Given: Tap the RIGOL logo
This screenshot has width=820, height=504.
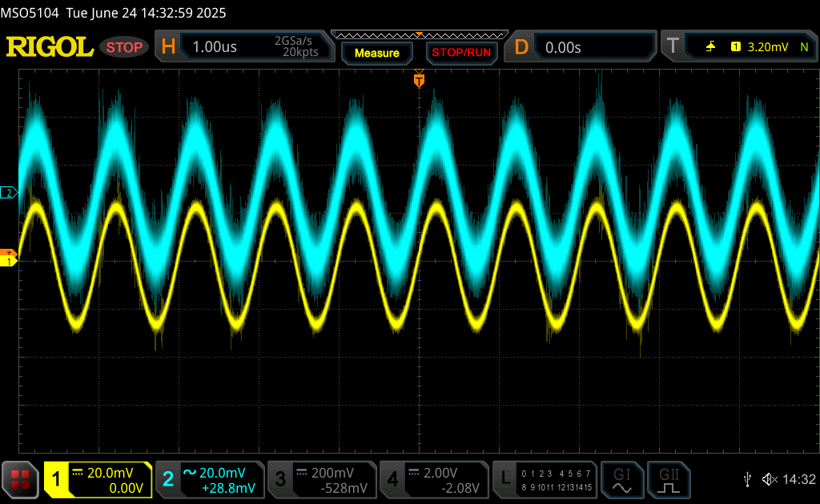Looking at the screenshot, I should click(x=50, y=47).
